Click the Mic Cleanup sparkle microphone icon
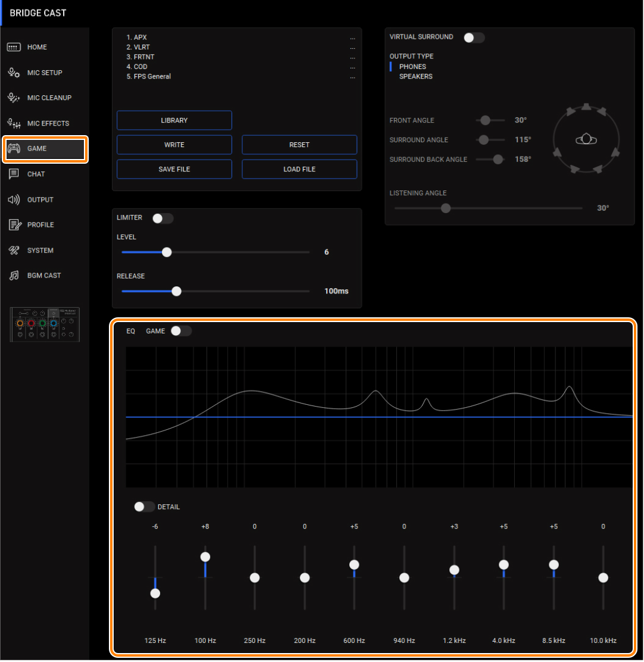The image size is (644, 662). coord(14,98)
